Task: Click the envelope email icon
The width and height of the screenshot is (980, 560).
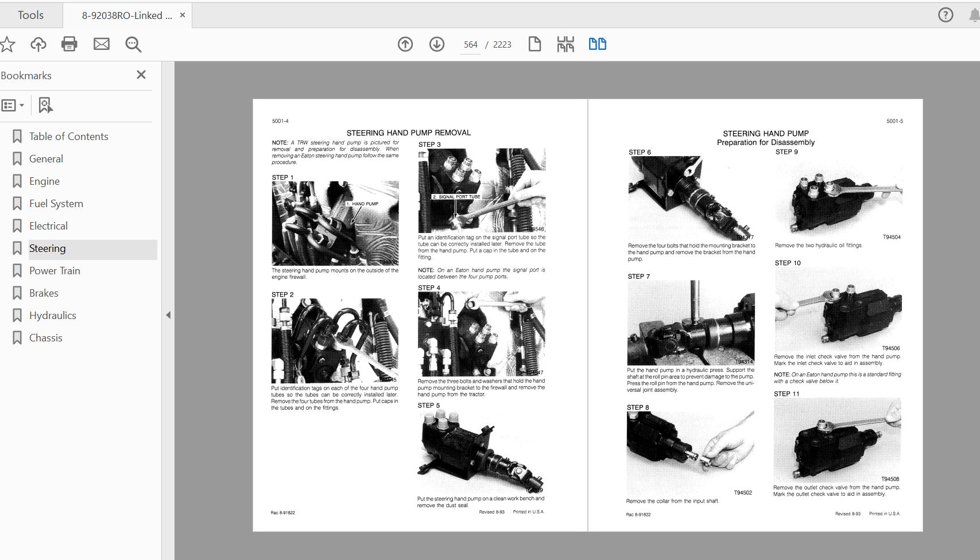Action: [102, 44]
